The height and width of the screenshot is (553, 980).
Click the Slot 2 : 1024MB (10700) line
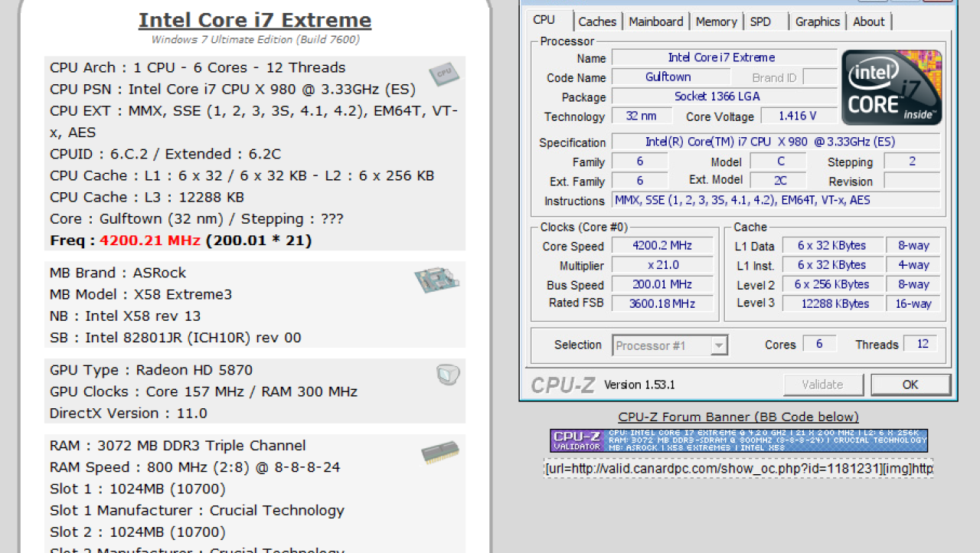point(138,532)
